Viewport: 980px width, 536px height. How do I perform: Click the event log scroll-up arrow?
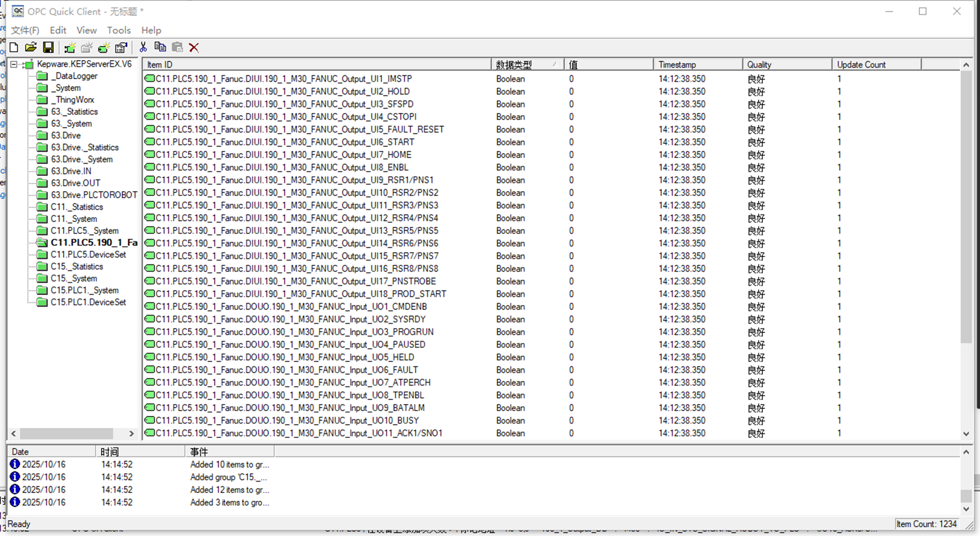tap(966, 452)
